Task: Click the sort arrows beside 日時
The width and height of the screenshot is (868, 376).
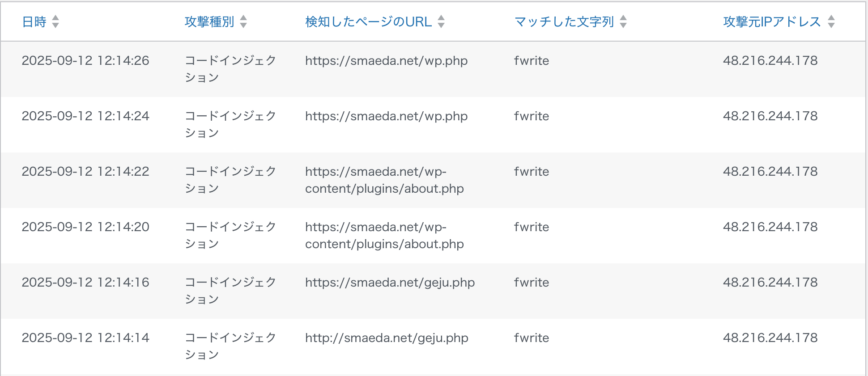Action: coord(55,21)
